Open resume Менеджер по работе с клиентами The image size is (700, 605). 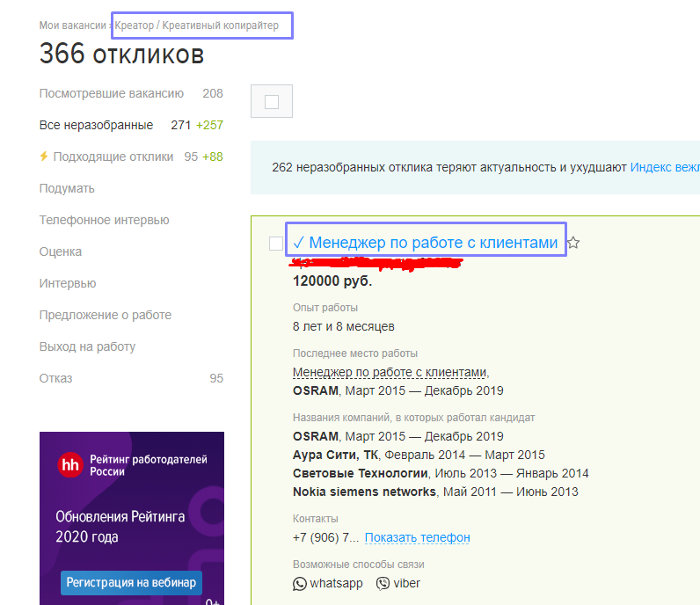[433, 243]
